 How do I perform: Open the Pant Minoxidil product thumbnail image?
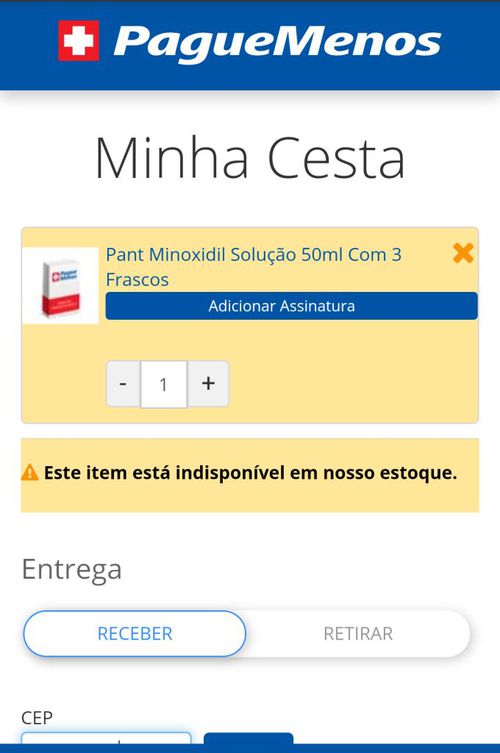tap(61, 286)
